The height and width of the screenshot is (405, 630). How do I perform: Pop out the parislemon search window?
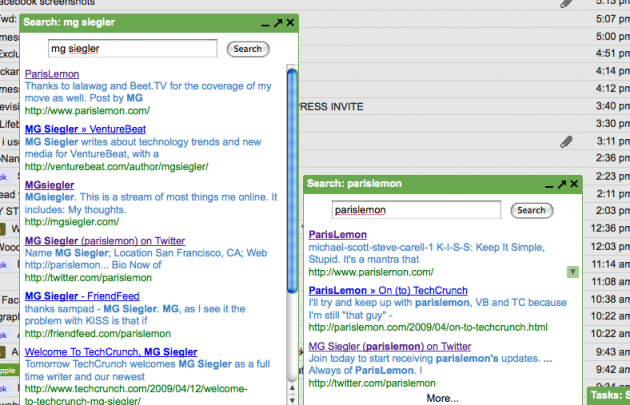562,184
